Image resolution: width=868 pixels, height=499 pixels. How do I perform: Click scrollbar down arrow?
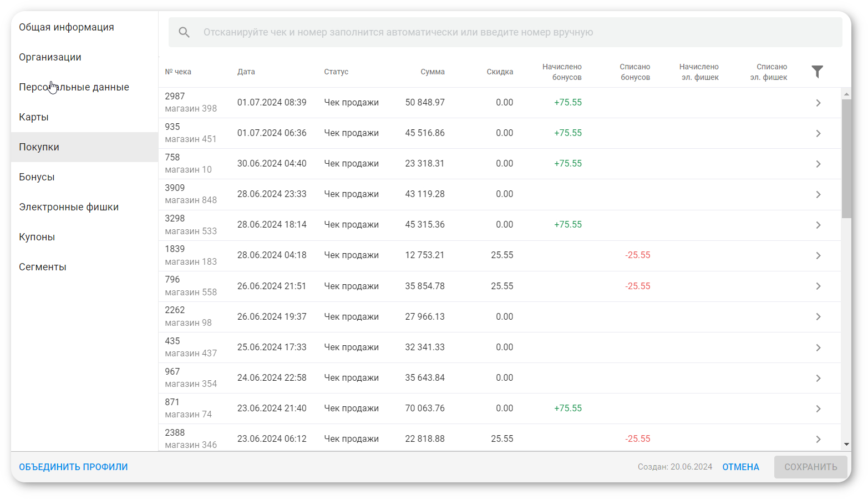846,444
